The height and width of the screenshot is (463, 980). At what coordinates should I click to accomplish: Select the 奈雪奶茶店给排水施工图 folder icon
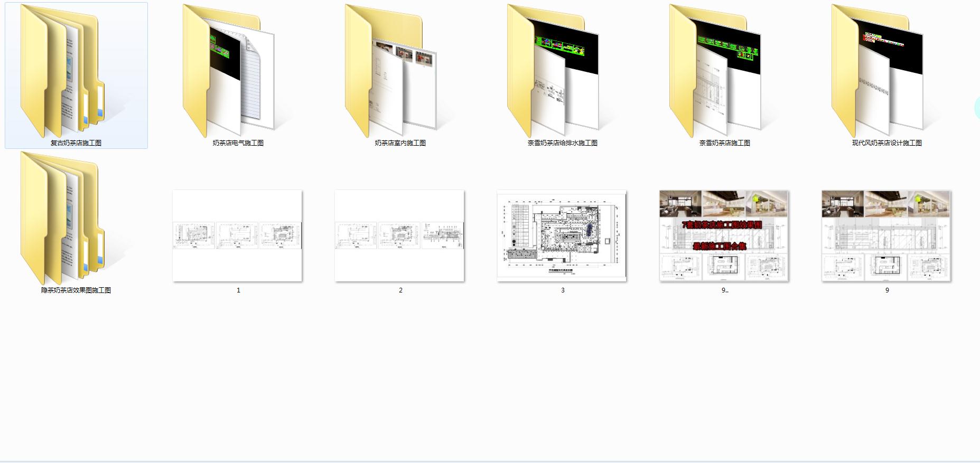click(553, 71)
